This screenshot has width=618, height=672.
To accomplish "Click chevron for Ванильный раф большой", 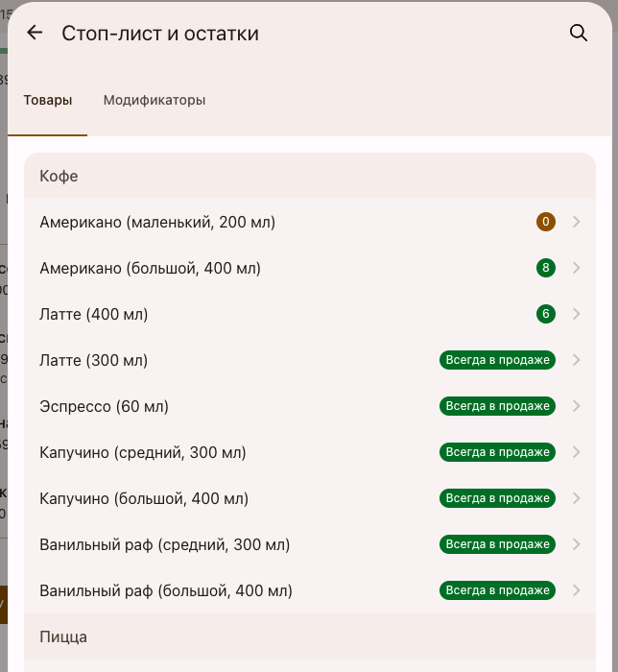I will pos(577,590).
